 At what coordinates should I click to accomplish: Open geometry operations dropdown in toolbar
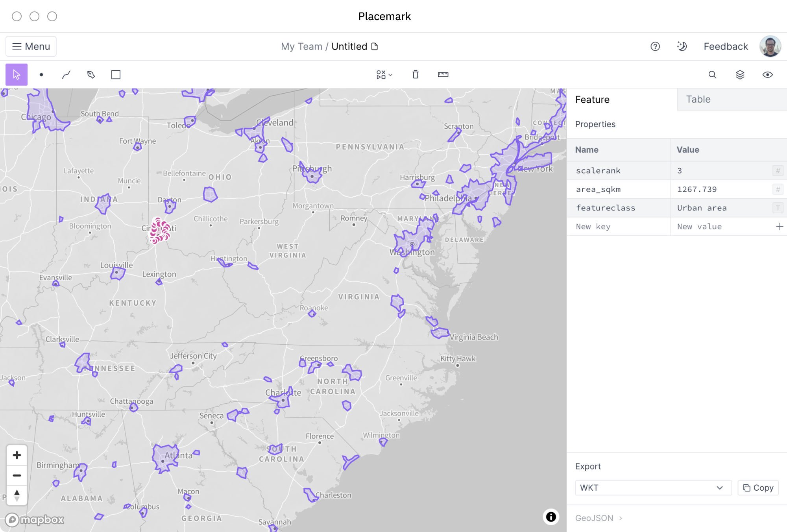tap(384, 75)
